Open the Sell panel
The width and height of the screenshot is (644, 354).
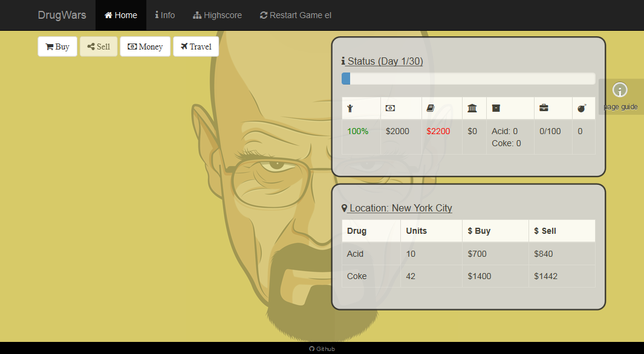pos(99,47)
